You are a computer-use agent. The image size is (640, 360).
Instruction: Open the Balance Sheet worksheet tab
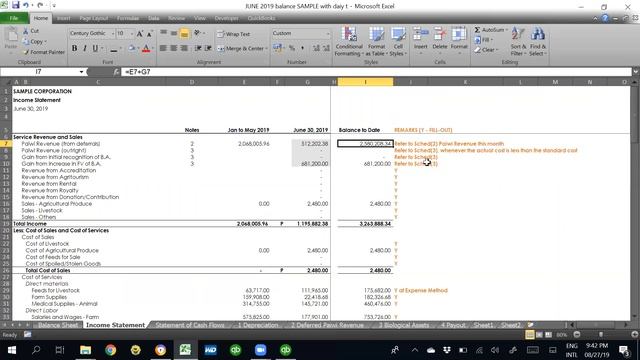[58, 325]
